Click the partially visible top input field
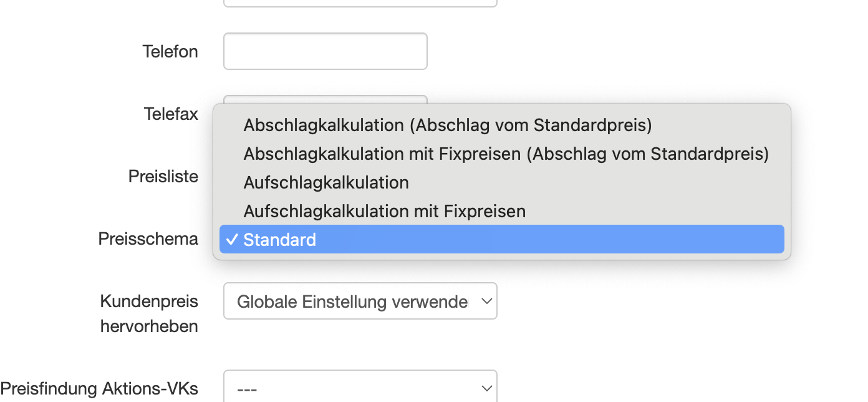The width and height of the screenshot is (868, 402). [x=360, y=2]
